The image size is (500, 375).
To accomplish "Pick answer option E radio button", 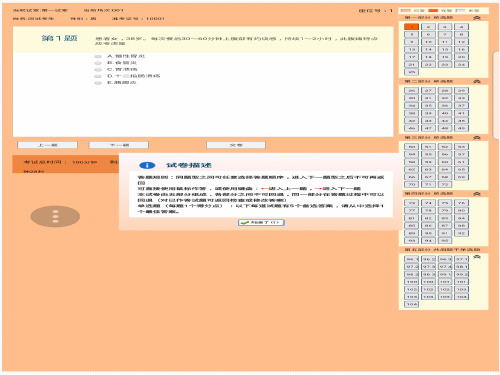I will coord(98,83).
